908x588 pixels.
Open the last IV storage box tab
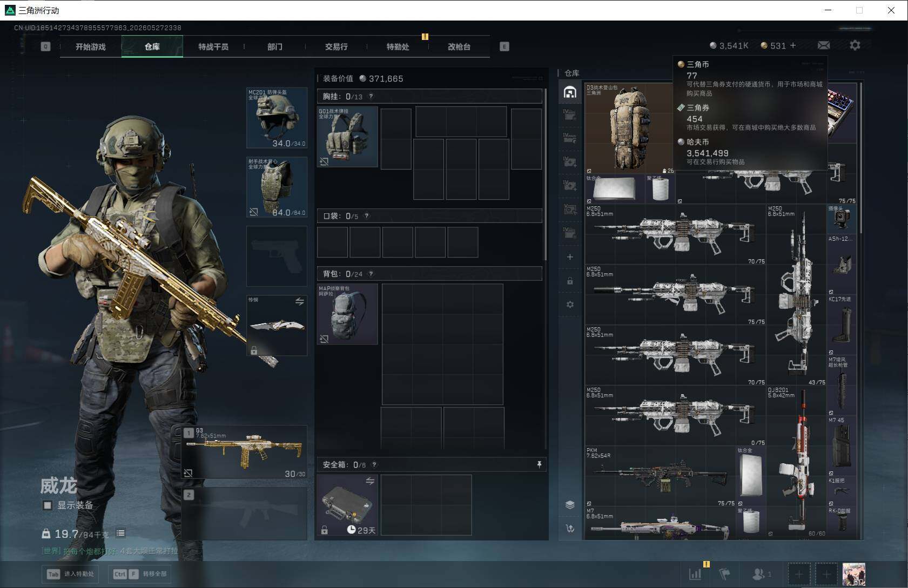click(570, 233)
